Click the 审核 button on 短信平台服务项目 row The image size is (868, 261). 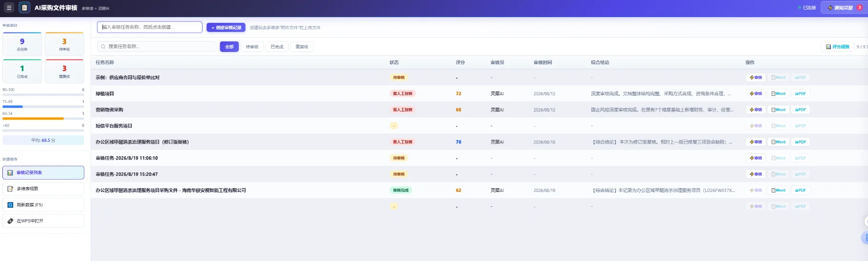coord(756,126)
